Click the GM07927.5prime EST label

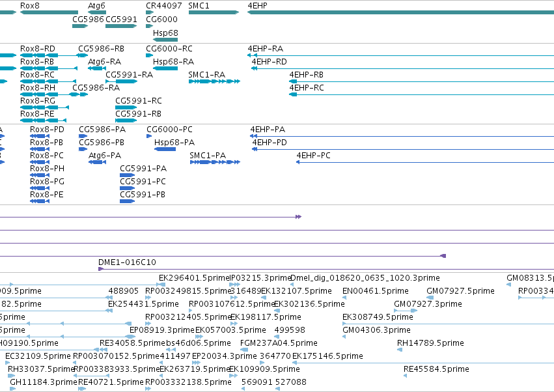click(460, 291)
